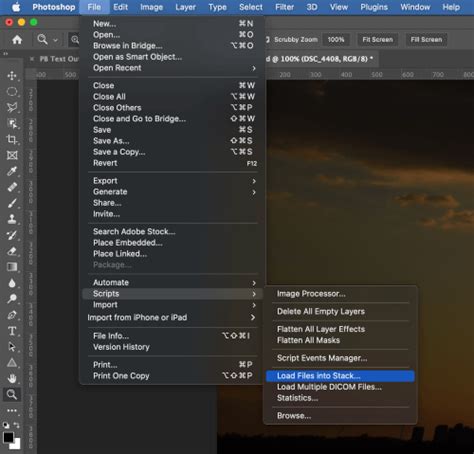
Task: Select the Polygonal Lasso tool
Action: point(12,107)
